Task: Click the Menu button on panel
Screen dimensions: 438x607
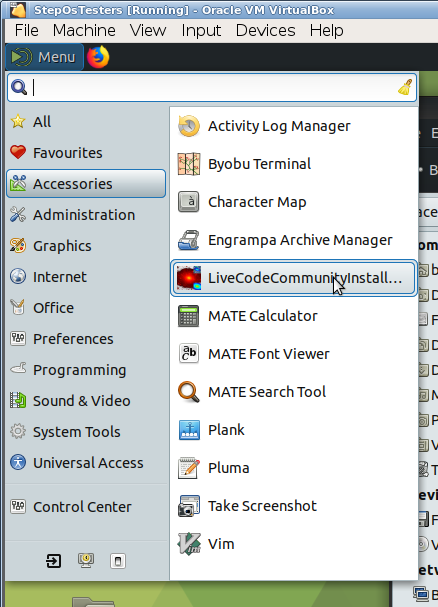Action: coord(44,57)
